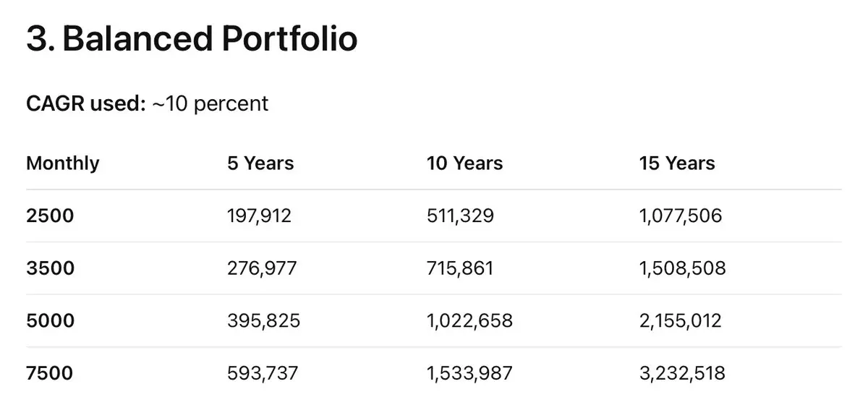Viewport: 868px width, 418px height.
Task: Select the 511,329 value cell
Action: point(460,216)
